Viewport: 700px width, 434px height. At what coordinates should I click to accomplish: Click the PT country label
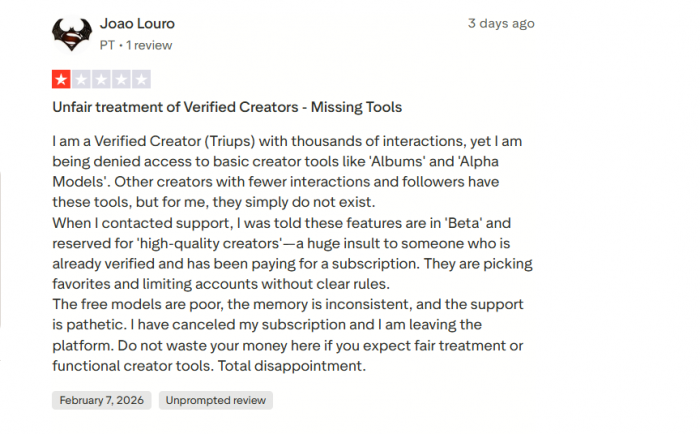107,45
